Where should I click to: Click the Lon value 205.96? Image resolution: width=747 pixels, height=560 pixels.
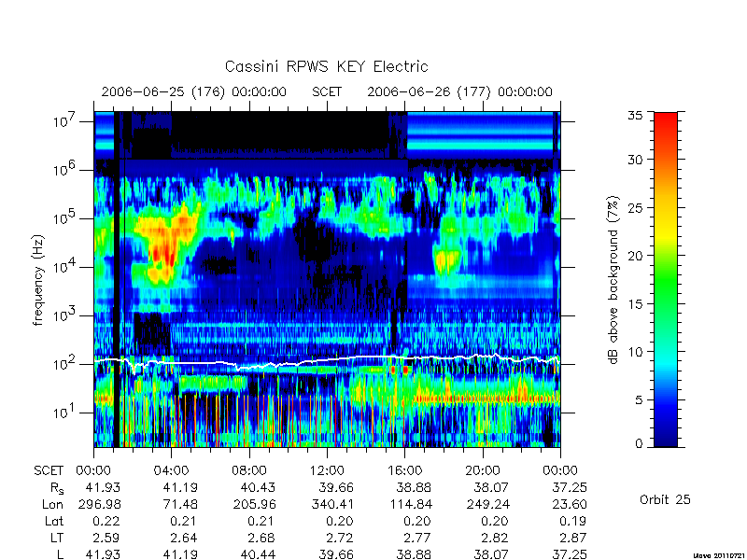254,504
